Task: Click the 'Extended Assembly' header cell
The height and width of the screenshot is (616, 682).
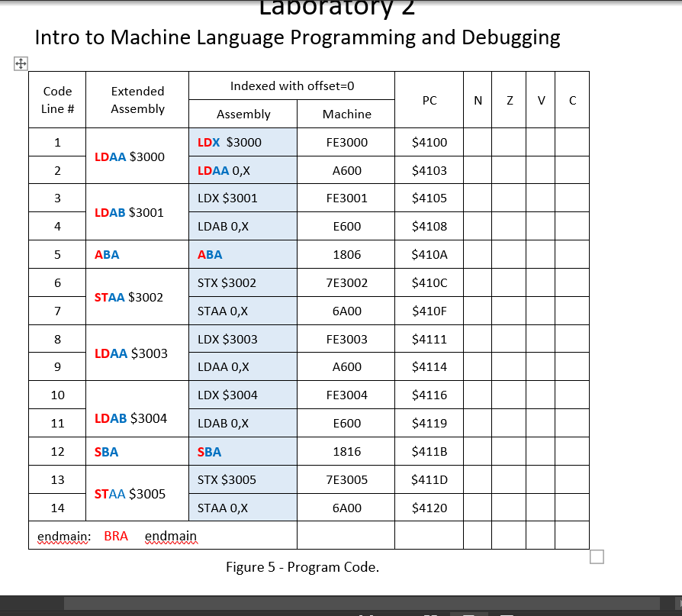Action: (137, 100)
